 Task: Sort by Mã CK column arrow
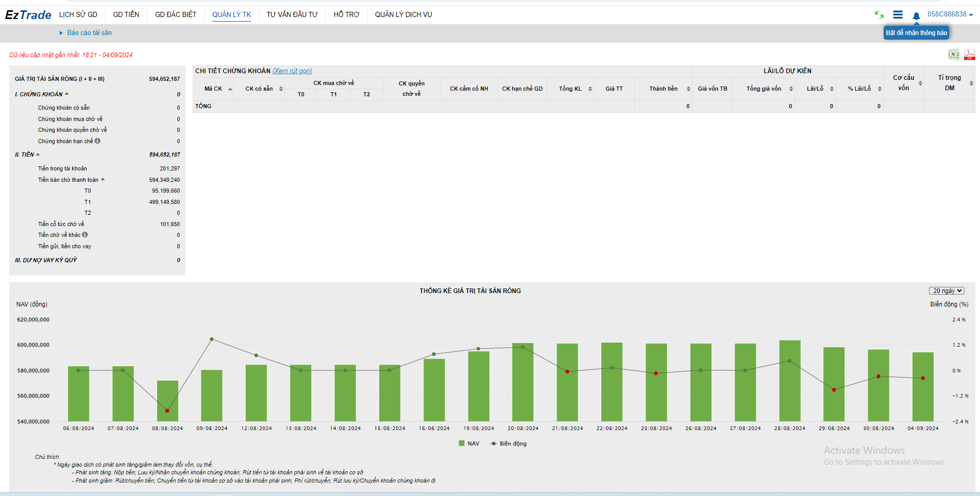[230, 89]
